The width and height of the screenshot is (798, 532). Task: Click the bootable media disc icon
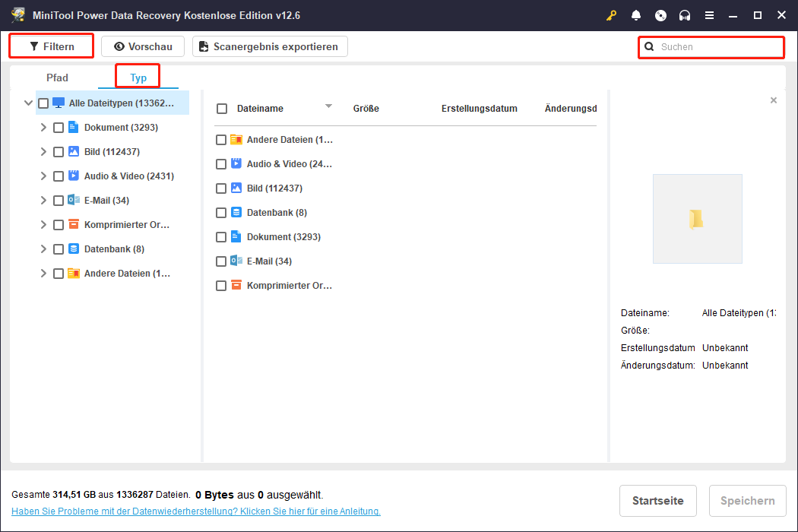660,15
